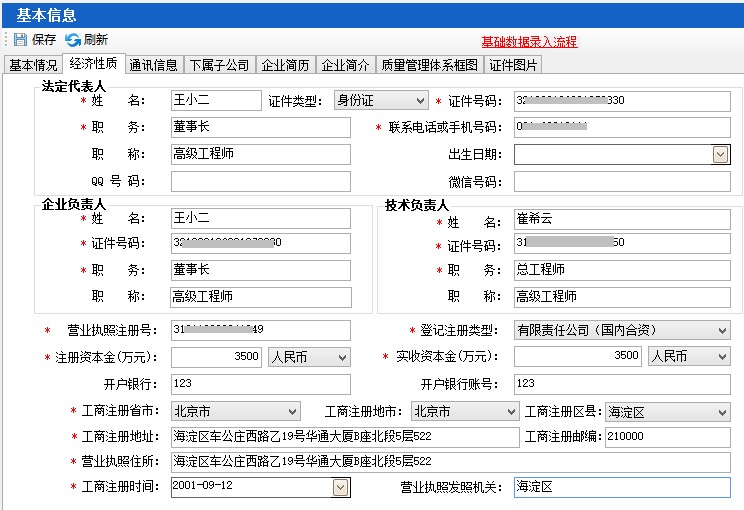This screenshot has width=744, height=510.
Task: Expand the 证件类型 dropdown
Action: [420, 101]
